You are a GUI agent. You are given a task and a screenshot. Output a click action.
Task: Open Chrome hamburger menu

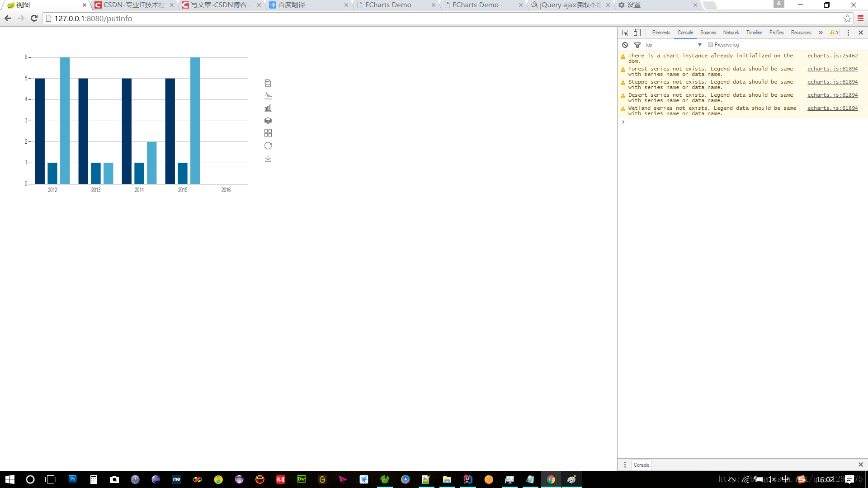pos(860,19)
